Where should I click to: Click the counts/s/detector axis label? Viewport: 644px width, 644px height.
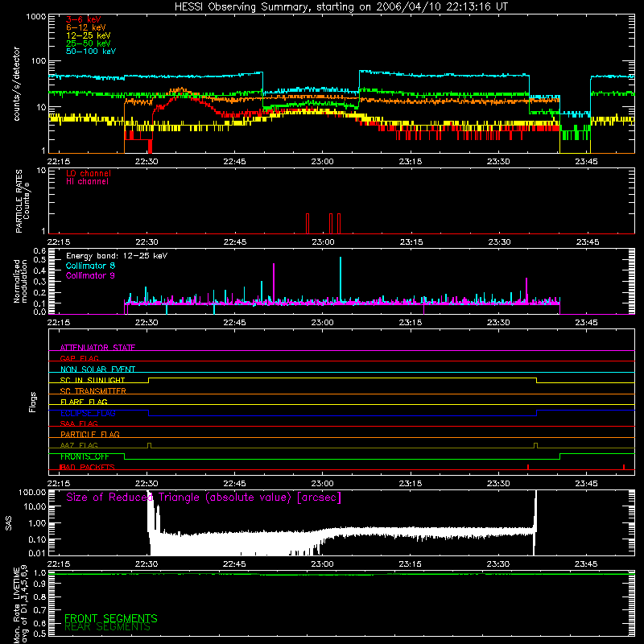point(17,84)
